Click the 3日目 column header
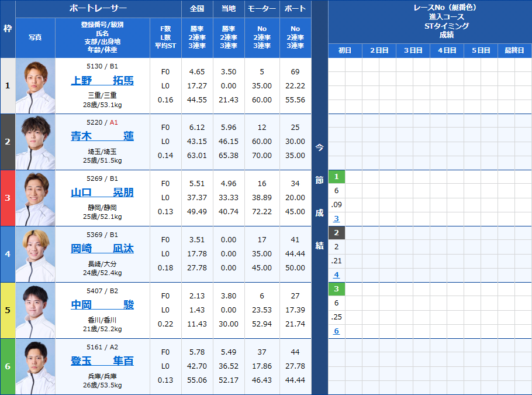Image resolution: width=532 pixels, height=395 pixels. pyautogui.click(x=413, y=50)
